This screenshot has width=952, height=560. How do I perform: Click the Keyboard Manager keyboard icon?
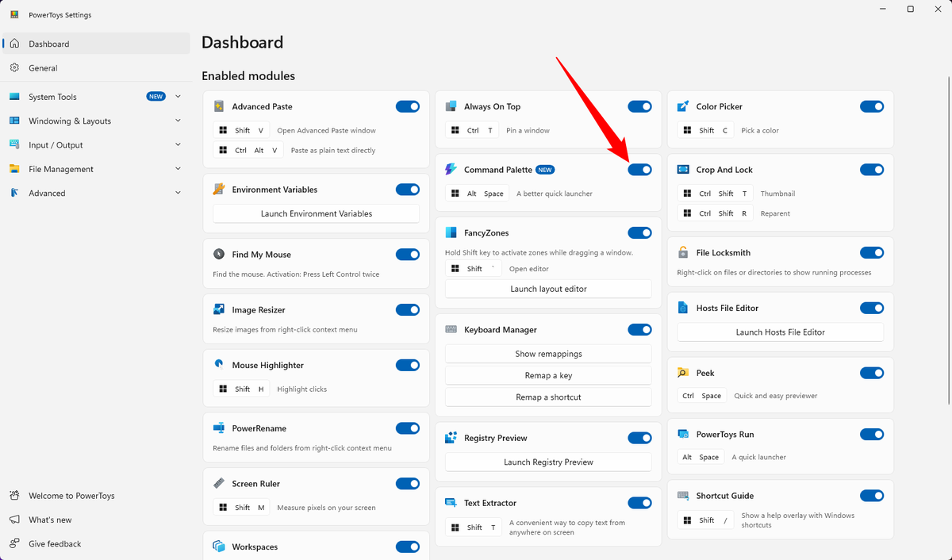pyautogui.click(x=451, y=330)
